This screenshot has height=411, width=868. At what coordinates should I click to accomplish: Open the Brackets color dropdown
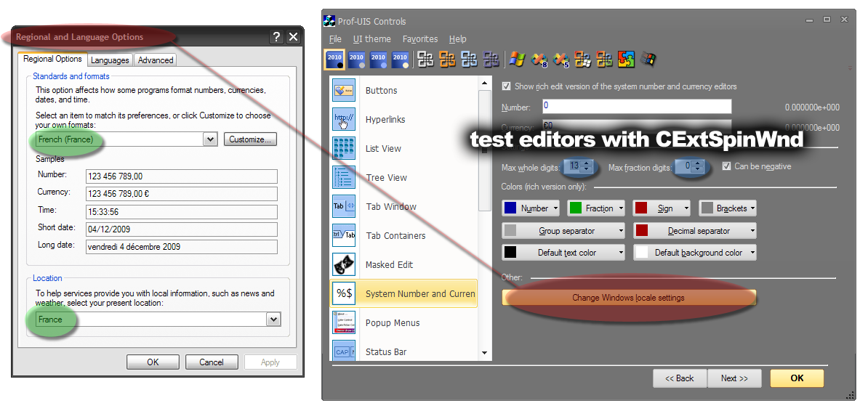pos(728,208)
